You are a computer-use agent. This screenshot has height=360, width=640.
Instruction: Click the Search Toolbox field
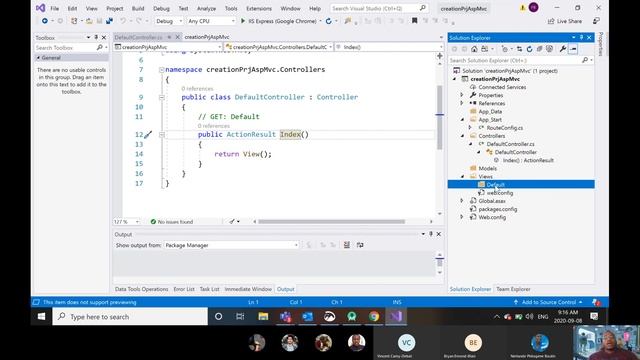(71, 48)
